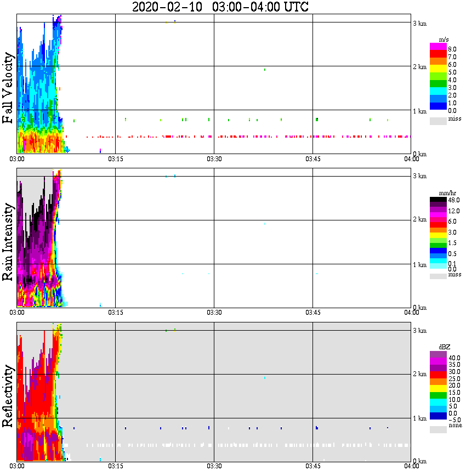The image size is (466, 476).
Task: Select the red swatch in the m/s legend
Action: tap(438, 54)
